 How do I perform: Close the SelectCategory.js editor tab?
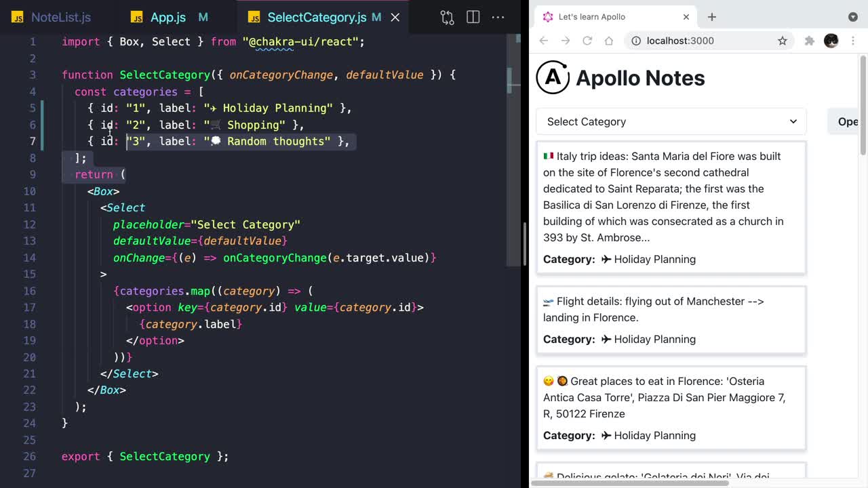point(395,17)
